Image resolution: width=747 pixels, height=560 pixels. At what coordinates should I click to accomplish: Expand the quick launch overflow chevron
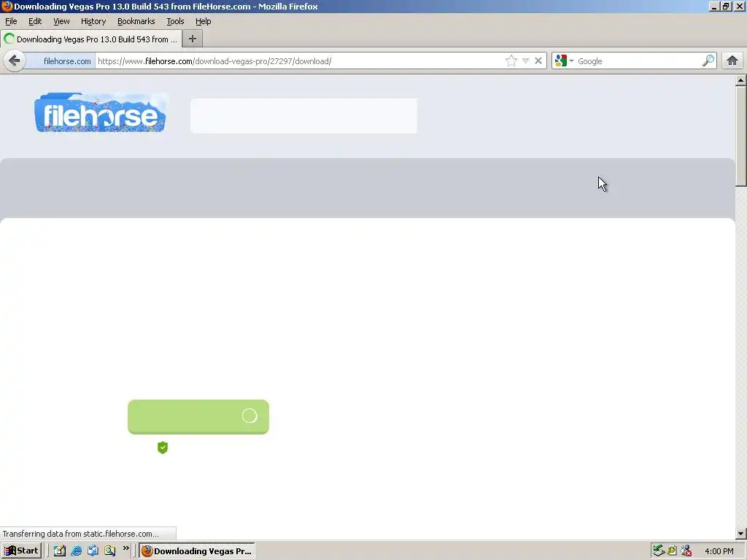125,548
